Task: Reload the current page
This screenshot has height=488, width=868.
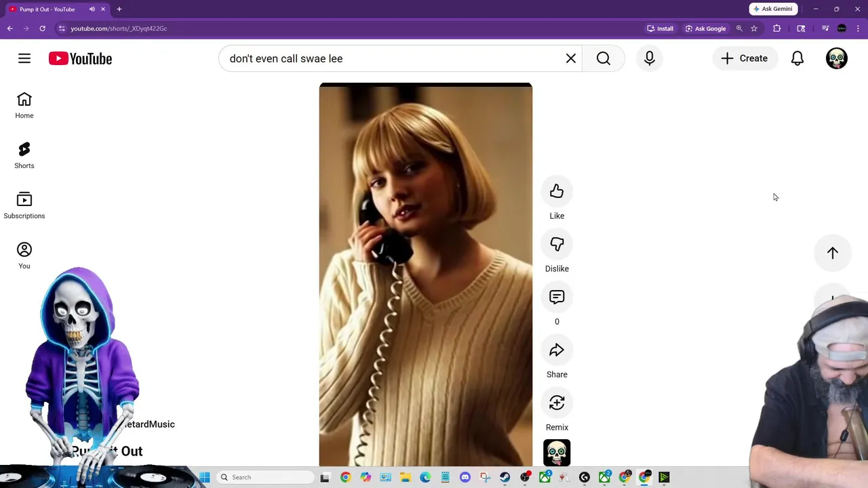Action: (42, 28)
